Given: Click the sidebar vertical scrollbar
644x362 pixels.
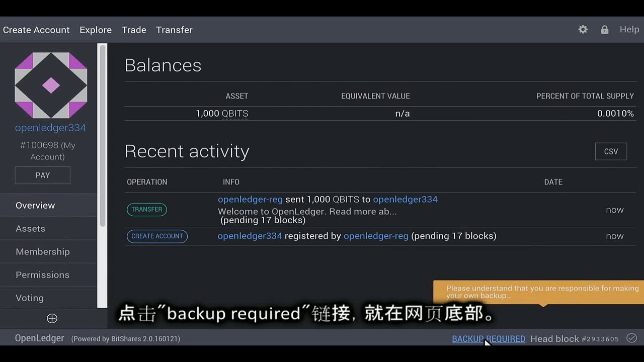Looking at the screenshot, I should 103,136.
